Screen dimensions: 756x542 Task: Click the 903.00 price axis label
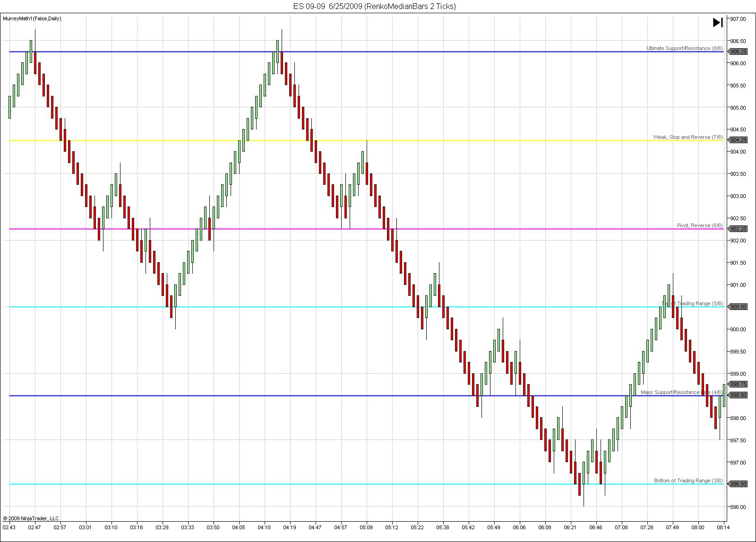click(x=738, y=196)
